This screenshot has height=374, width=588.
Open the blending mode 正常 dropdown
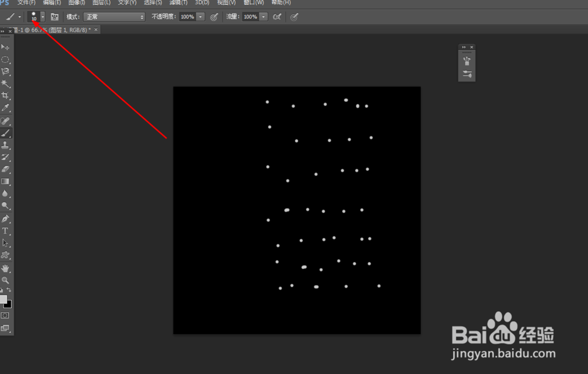(114, 17)
